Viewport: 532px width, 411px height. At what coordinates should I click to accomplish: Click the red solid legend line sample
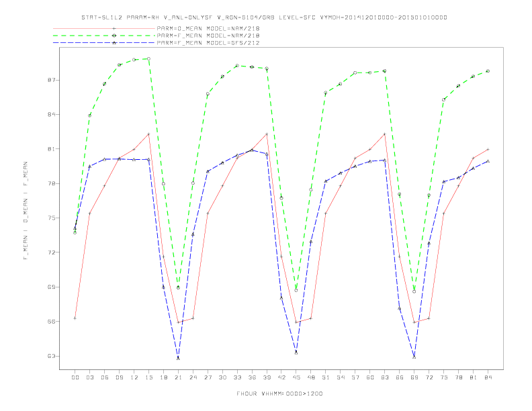(104, 28)
